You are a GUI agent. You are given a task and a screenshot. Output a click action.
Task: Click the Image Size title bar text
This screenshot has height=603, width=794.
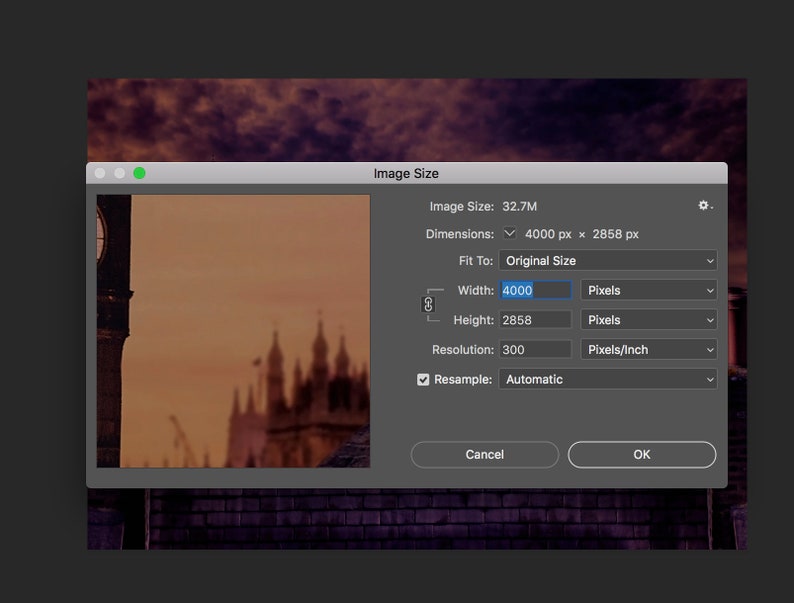406,173
